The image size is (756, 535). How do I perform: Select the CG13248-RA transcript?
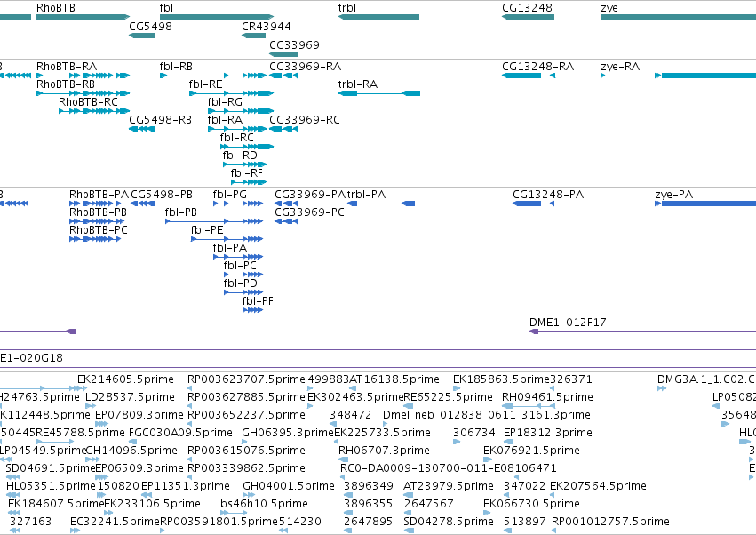click(529, 76)
